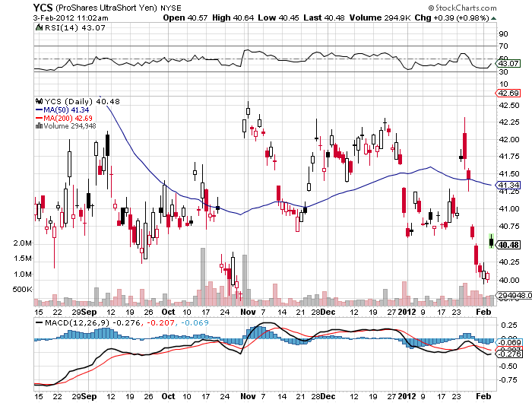Click the green up-triangle beside the Chg value
The height and width of the screenshot is (403, 532).
point(494,18)
